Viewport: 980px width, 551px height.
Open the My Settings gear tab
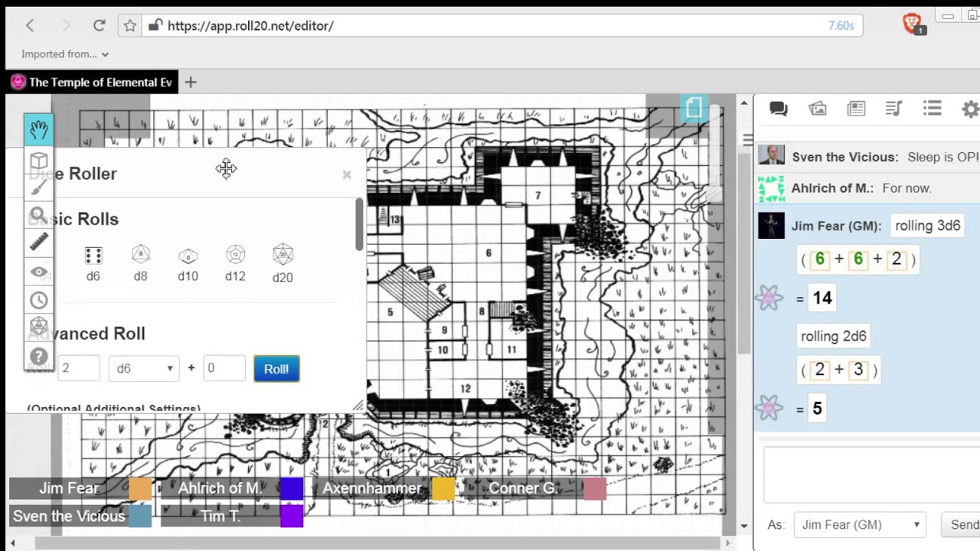tap(970, 109)
